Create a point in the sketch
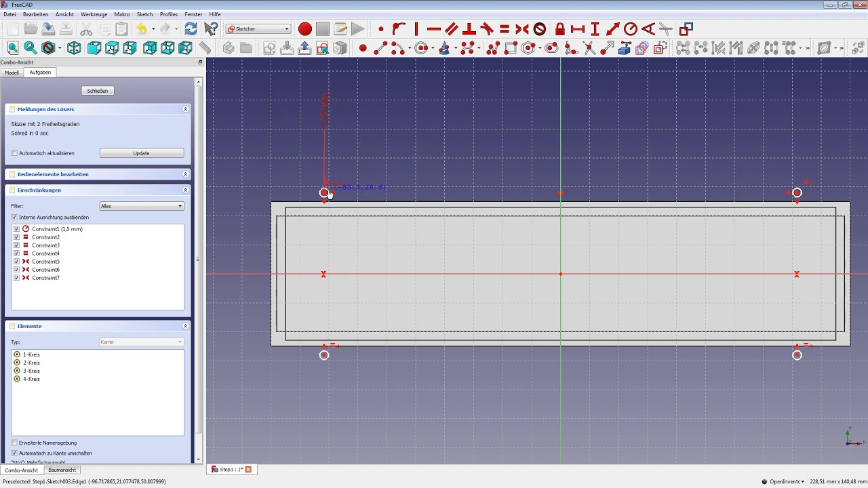Image resolution: width=868 pixels, height=488 pixels. [x=363, y=48]
